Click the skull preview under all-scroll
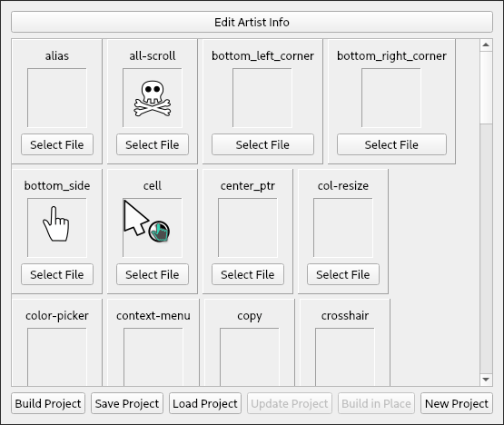This screenshot has width=504, height=425. point(153,98)
